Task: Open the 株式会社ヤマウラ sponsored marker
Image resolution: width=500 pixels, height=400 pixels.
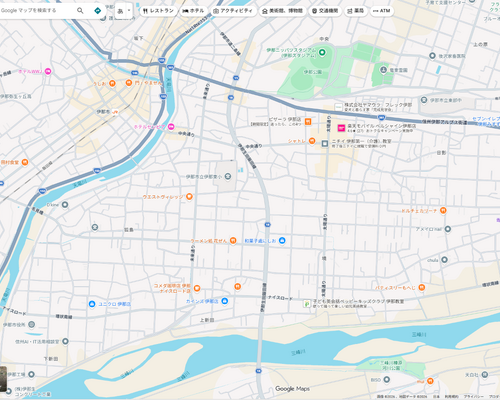Action: (339, 107)
